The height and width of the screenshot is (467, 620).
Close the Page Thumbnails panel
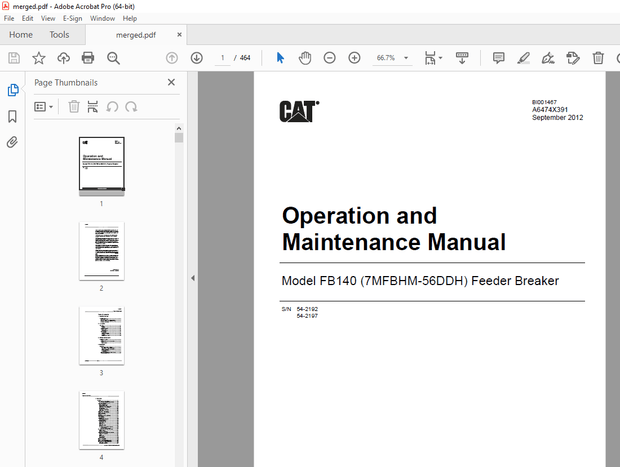click(x=171, y=82)
